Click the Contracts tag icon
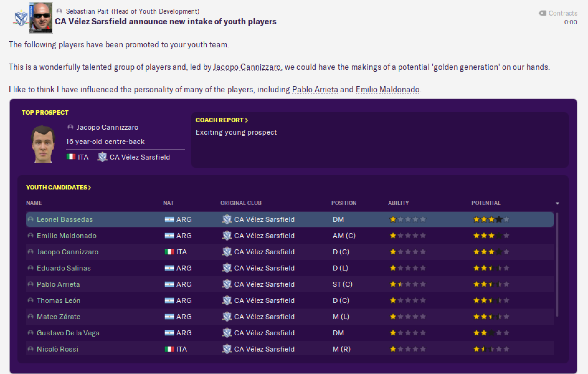Image resolution: width=588 pixels, height=374 pixels. [543, 13]
